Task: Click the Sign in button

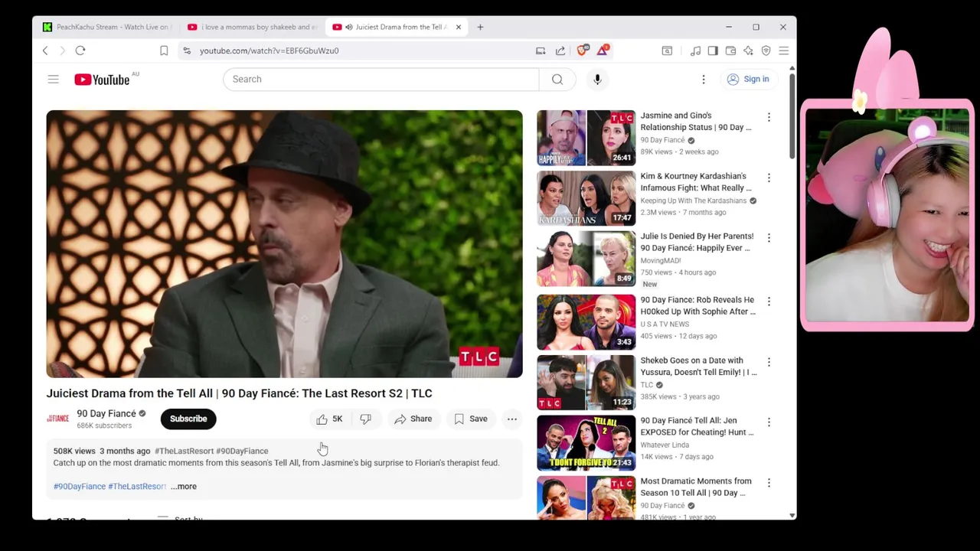Action: [x=748, y=79]
